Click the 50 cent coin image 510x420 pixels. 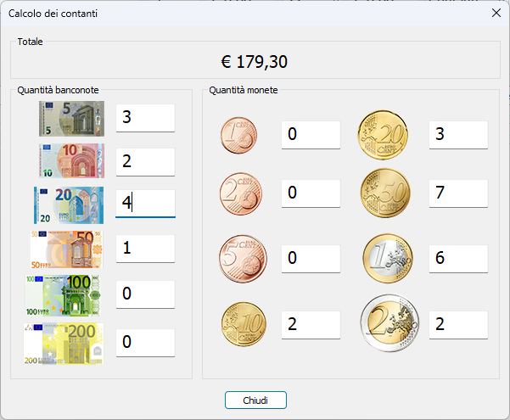[385, 193]
